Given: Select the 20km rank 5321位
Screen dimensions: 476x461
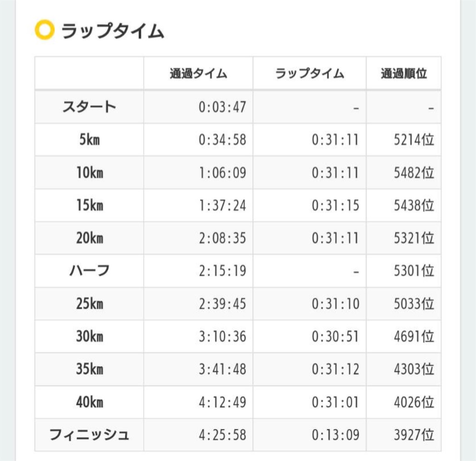Looking at the screenshot, I should click(414, 238).
